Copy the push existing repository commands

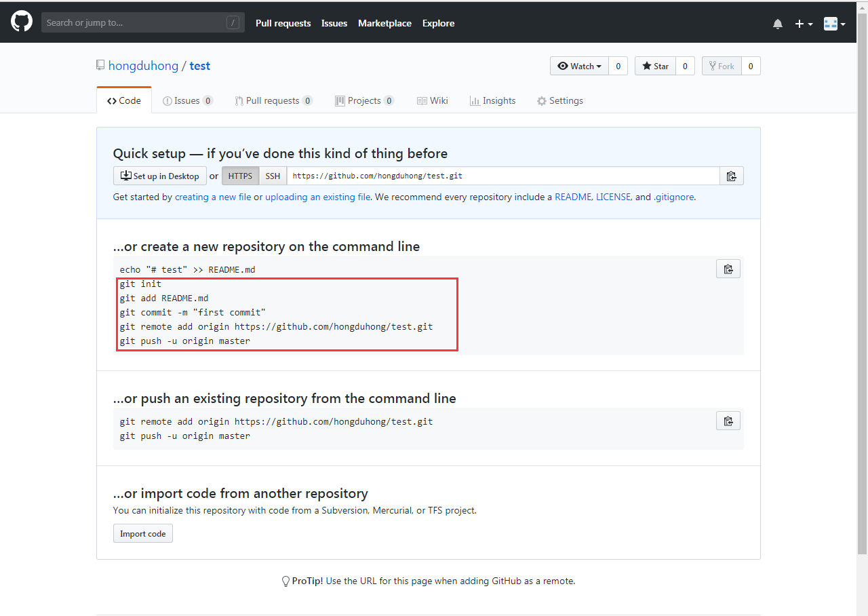pyautogui.click(x=728, y=421)
